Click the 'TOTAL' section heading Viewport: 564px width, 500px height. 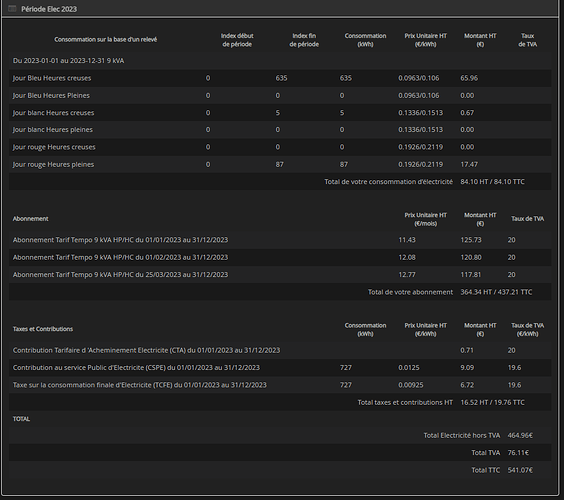coord(21,419)
